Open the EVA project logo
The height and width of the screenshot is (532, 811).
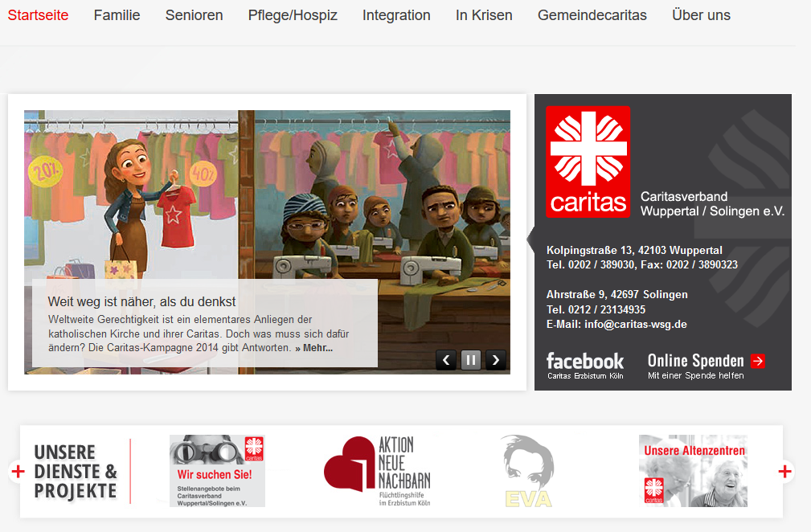tap(528, 471)
